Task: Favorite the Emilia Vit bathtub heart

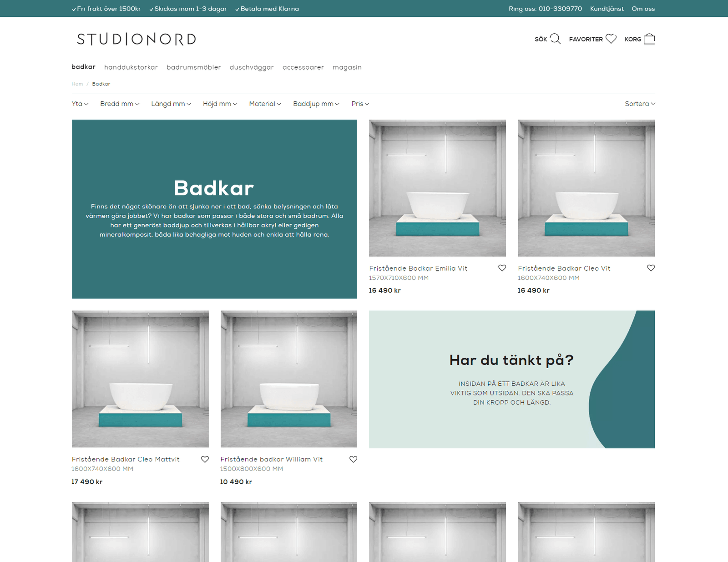Action: pos(502,268)
